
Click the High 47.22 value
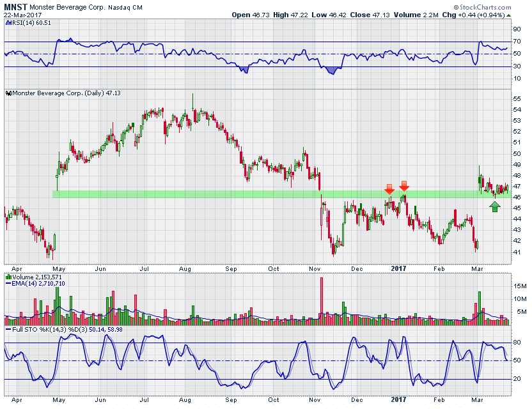coord(291,15)
